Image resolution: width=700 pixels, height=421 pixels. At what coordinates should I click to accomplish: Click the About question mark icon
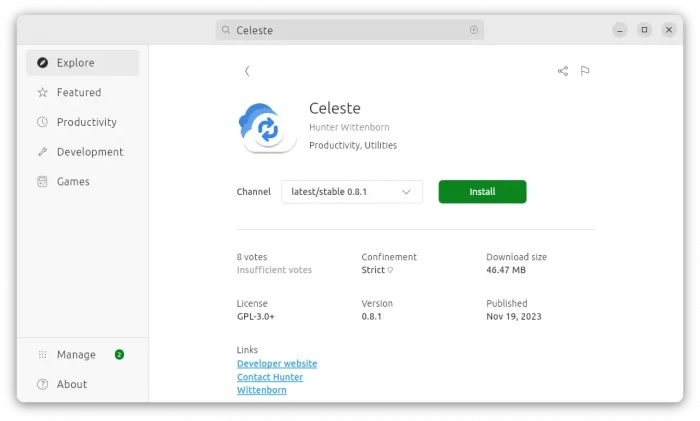(42, 384)
